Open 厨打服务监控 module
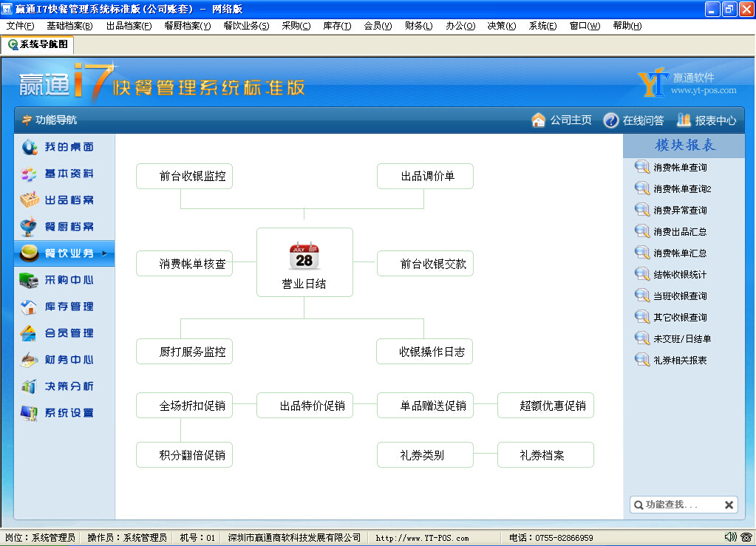Viewport: 756px width, 546px height. (184, 352)
